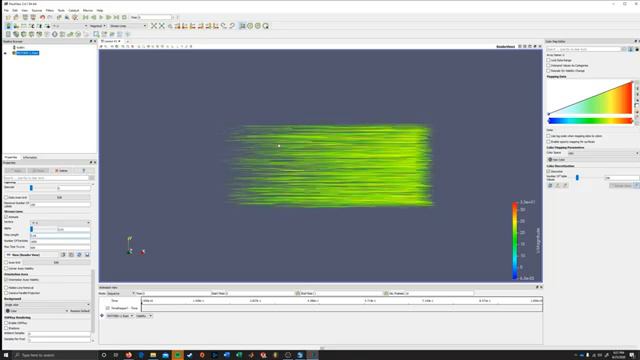Click the Reset button in Properties
Image resolution: width=640 pixels, height=360 pixels.
tap(38, 171)
